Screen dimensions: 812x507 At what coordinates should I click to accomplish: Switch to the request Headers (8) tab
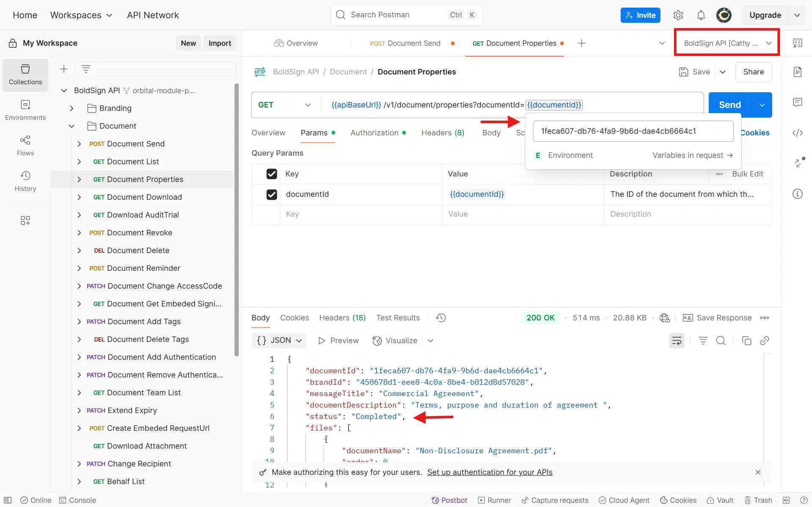click(443, 133)
